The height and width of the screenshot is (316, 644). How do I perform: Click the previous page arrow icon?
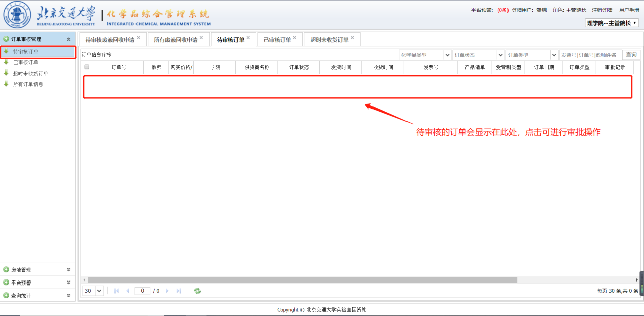[x=128, y=291]
